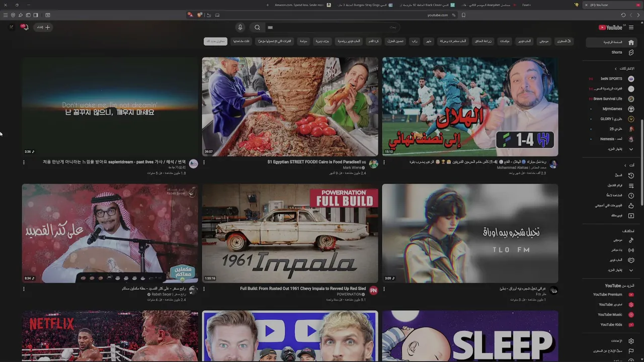Viewport: 644px width, 362px height.
Task: Open Home in the sidebar
Action: tap(612, 42)
